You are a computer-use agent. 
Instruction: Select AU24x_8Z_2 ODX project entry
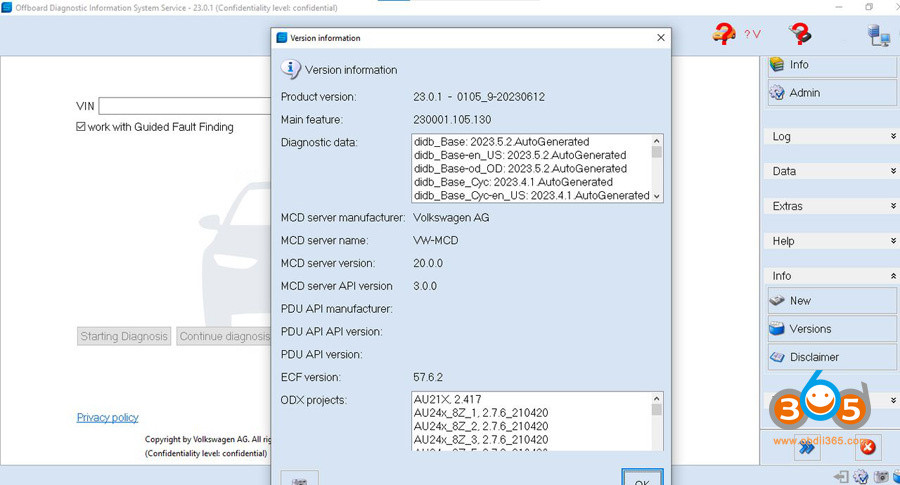click(481, 426)
